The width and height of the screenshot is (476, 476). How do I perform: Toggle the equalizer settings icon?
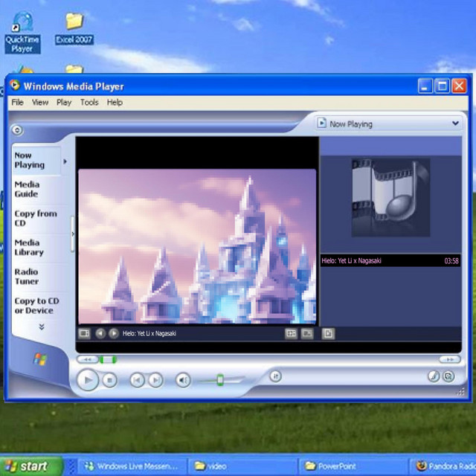[x=291, y=334]
